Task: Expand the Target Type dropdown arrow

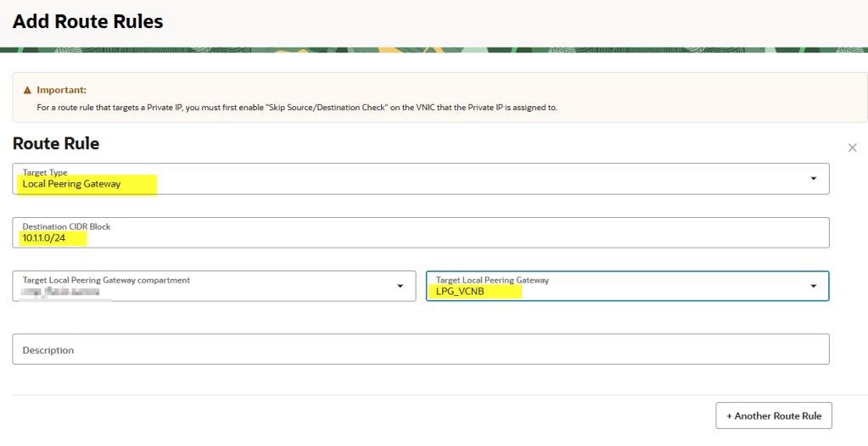Action: (x=813, y=179)
